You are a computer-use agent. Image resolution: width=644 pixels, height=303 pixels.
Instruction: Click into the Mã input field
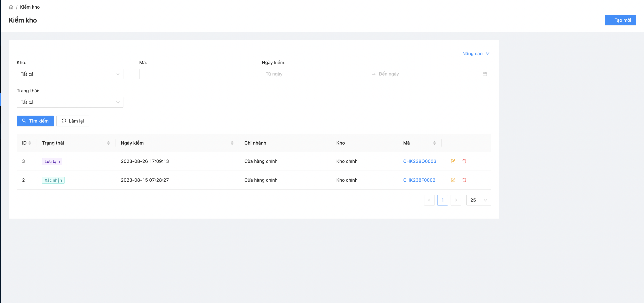(x=192, y=74)
